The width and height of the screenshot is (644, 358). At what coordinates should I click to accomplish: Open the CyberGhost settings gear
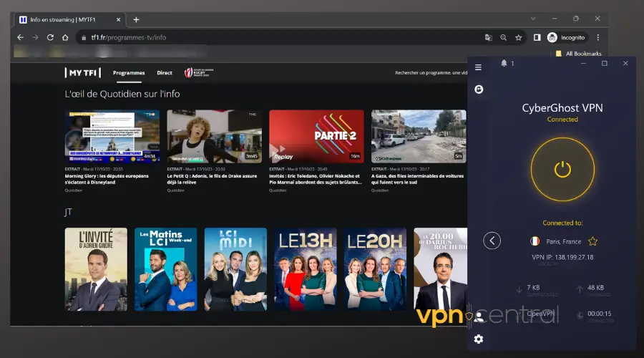tap(479, 339)
